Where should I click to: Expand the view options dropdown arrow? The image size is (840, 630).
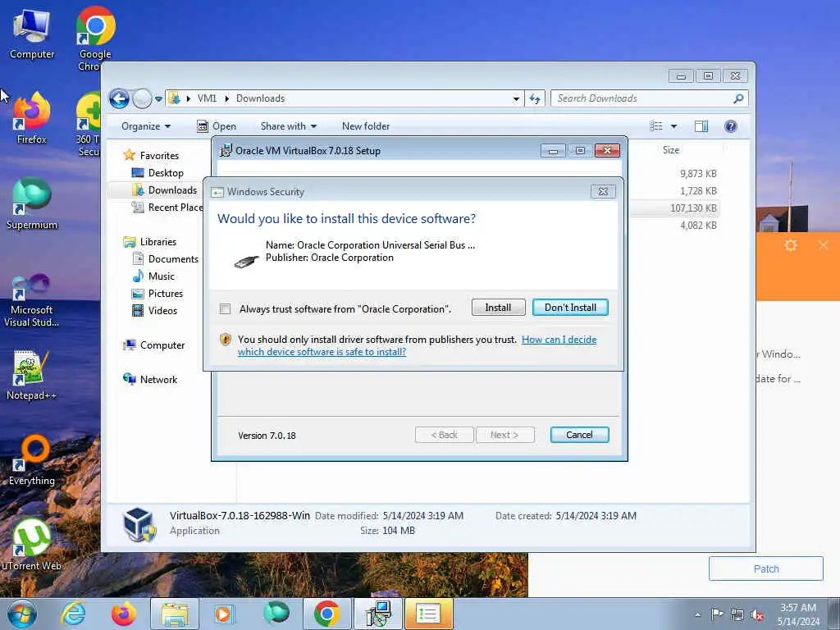pyautogui.click(x=674, y=126)
